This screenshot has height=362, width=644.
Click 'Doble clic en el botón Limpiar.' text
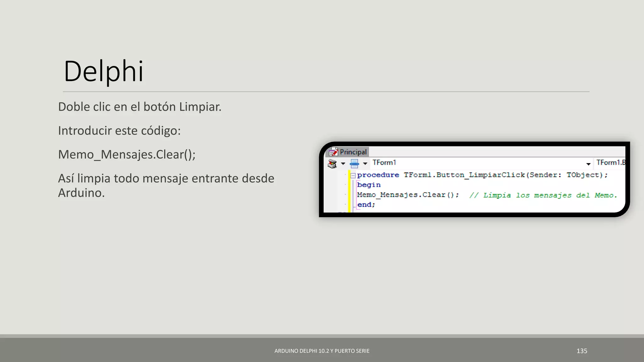tap(140, 107)
